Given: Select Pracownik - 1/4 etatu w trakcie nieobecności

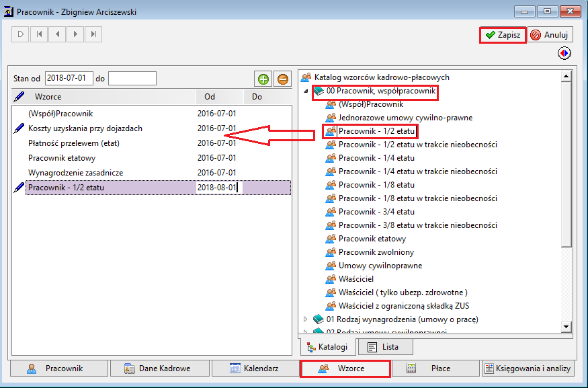Looking at the screenshot, I should coord(418,171).
